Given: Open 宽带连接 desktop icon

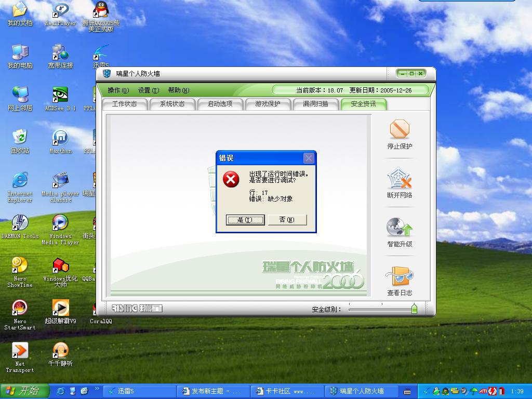Looking at the screenshot, I should pos(60,56).
